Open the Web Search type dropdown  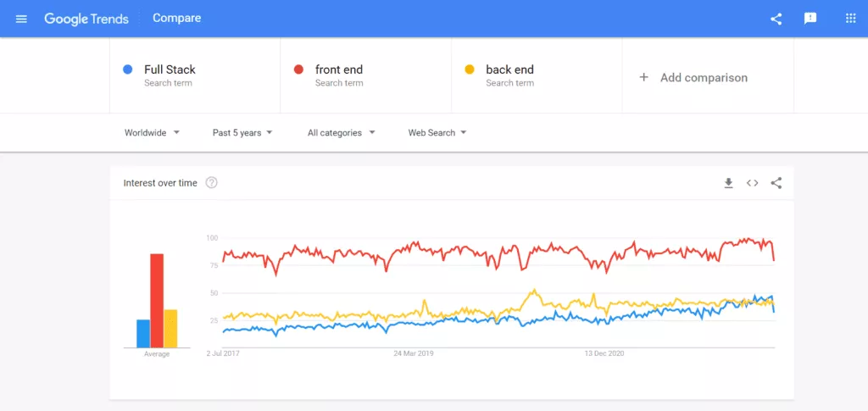[x=437, y=133]
